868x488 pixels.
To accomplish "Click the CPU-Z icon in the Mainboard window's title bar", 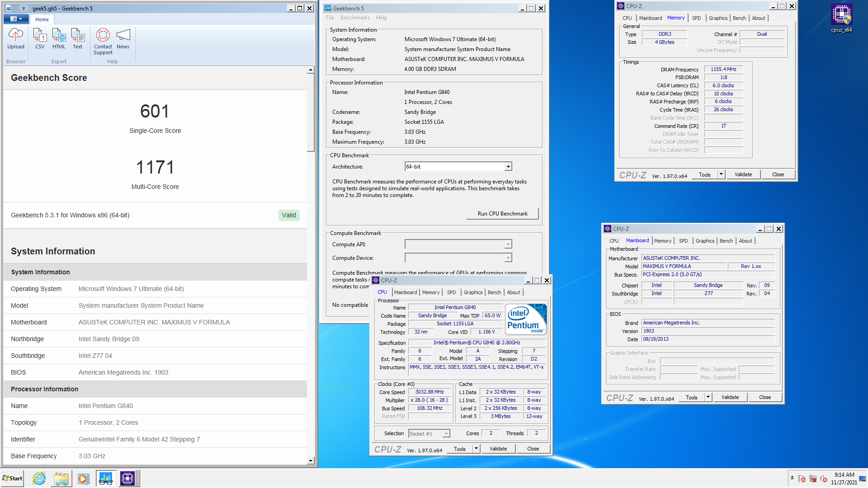I will 608,229.
